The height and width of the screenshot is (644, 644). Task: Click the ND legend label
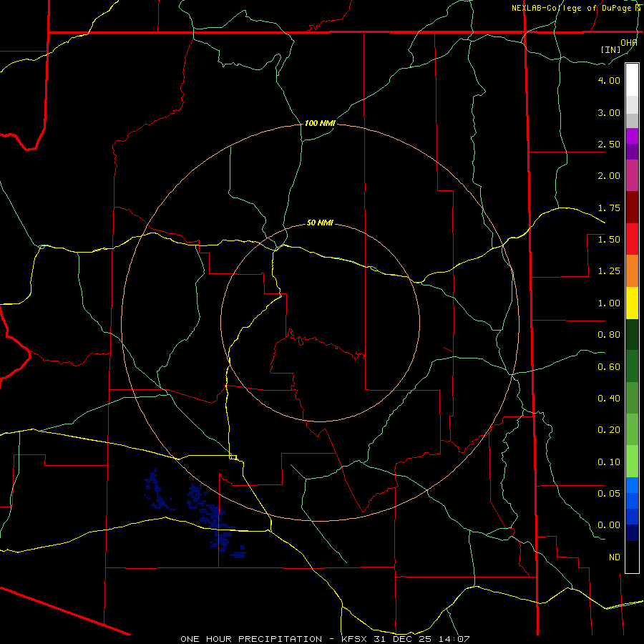[x=615, y=557]
